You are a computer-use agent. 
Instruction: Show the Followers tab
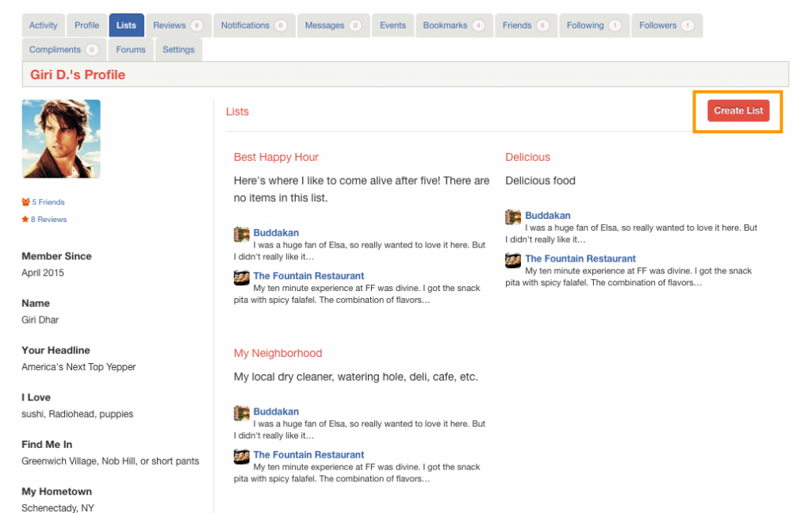point(667,25)
